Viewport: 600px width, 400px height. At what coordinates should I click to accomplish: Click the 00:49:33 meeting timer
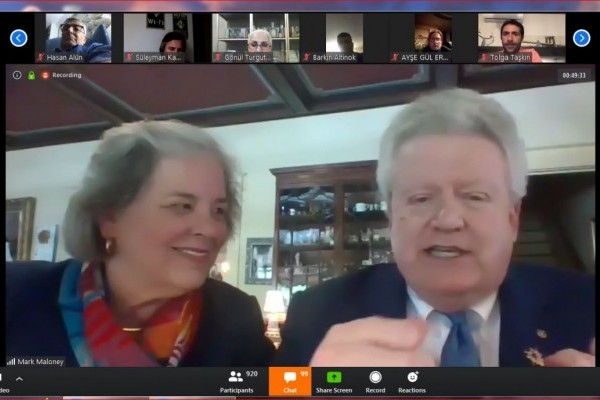click(574, 75)
